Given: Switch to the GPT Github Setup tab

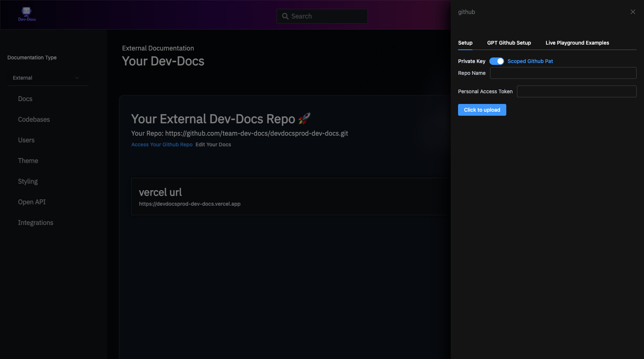Looking at the screenshot, I should (509, 43).
